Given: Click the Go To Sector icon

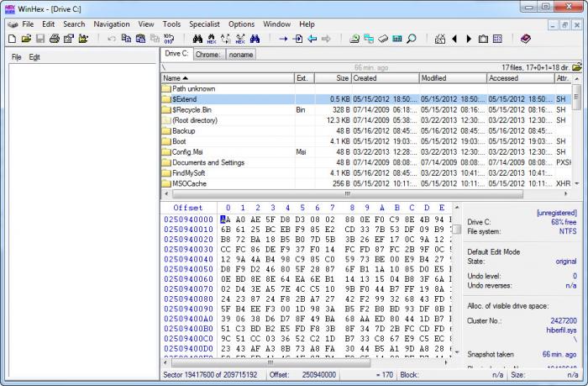Looking at the screenshot, I should pos(297,39).
